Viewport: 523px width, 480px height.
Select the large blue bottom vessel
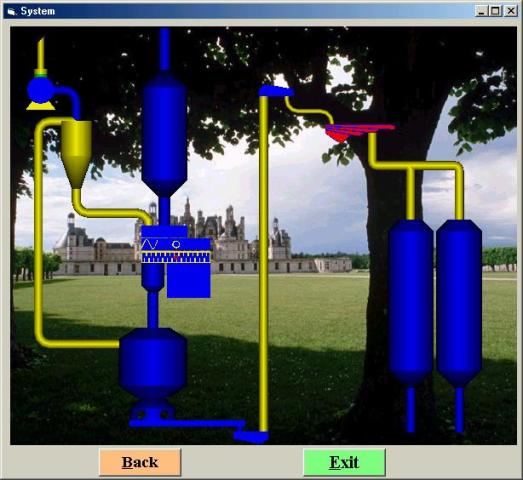point(153,364)
